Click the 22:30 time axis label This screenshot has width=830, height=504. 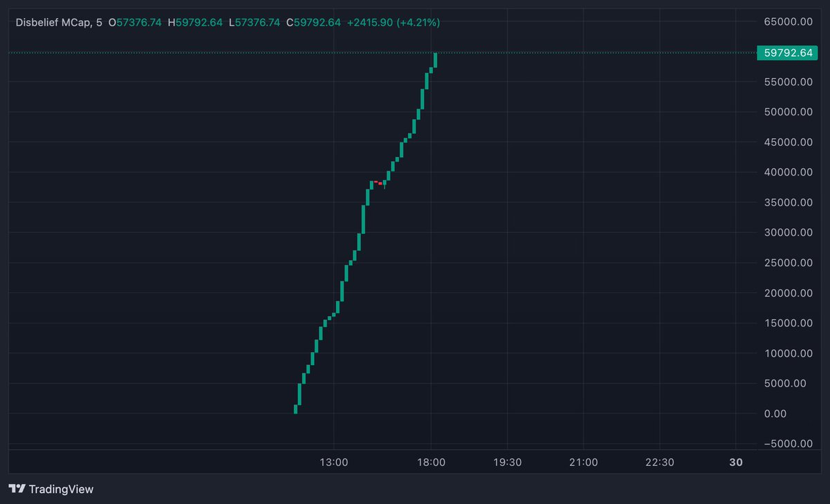coord(659,463)
